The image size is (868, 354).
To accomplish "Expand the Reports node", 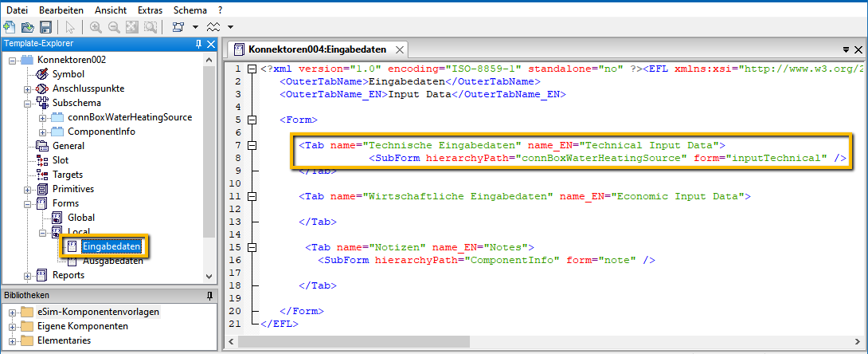I will coord(27,275).
